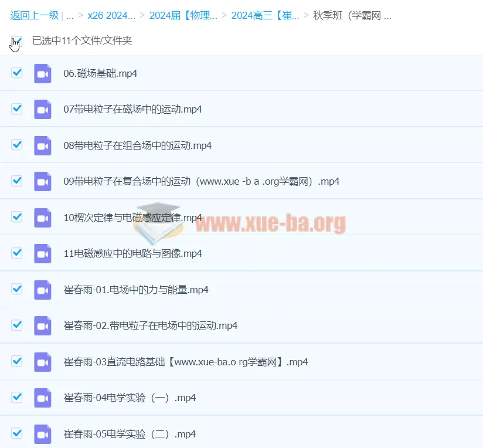
Task: Click video icon for 崔春雨-05电学实验（二）.mp4
Action: pyautogui.click(x=43, y=434)
